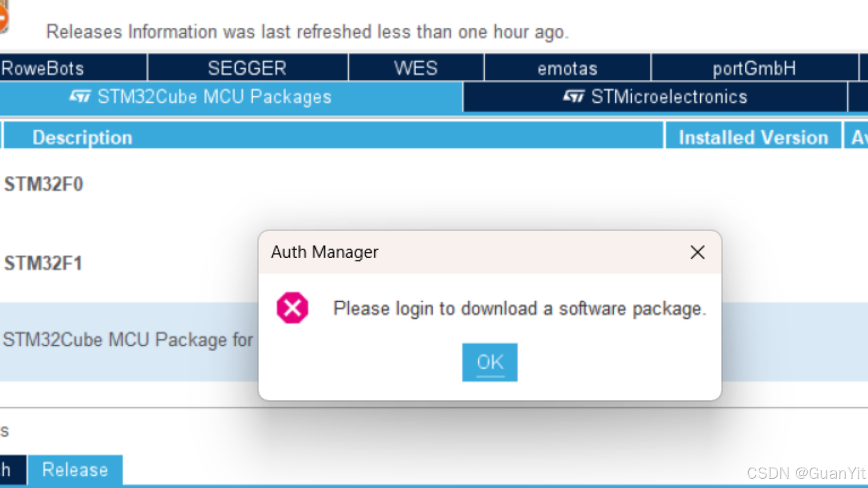Click the 'Please login to download' message

520,308
